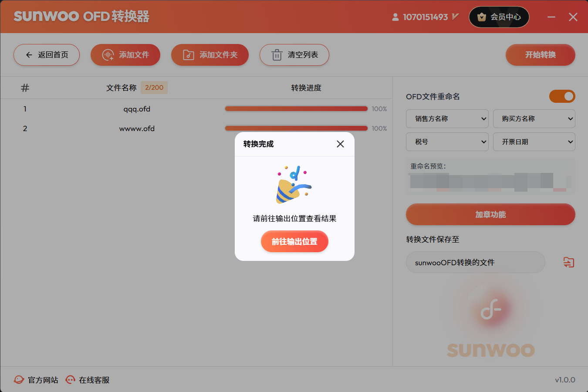This screenshot has height=392, width=588.
Task: Select the qqq.ofd file row
Action: 196,109
